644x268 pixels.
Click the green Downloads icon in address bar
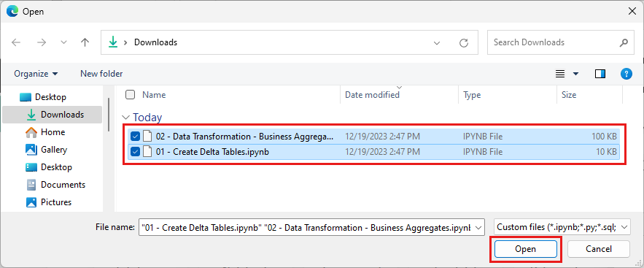[113, 42]
